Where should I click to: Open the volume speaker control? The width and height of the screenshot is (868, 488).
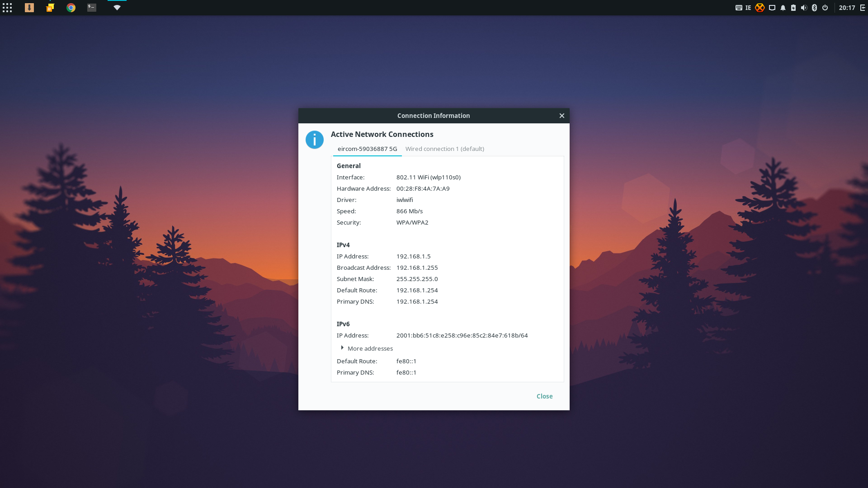click(x=804, y=8)
